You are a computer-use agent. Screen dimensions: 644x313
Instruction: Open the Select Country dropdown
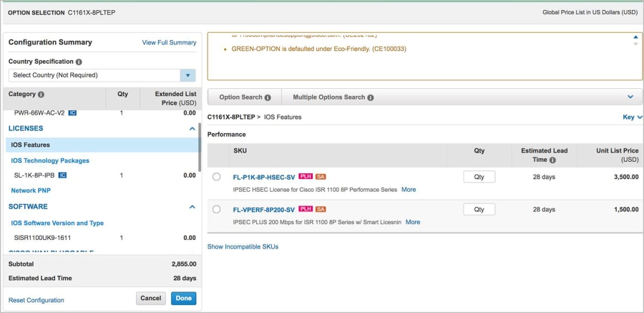(x=187, y=75)
